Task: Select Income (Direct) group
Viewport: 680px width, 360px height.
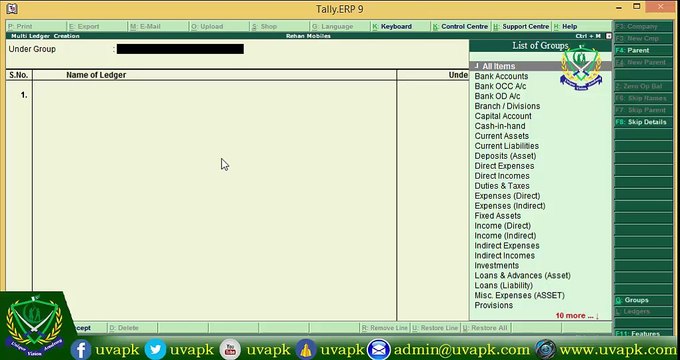Action: [x=503, y=226]
